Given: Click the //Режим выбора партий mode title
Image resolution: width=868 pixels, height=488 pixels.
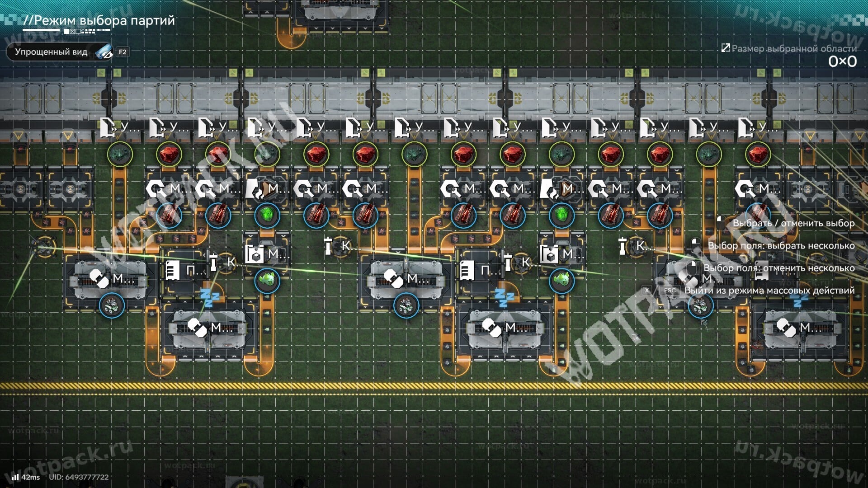Looking at the screenshot, I should click(99, 21).
